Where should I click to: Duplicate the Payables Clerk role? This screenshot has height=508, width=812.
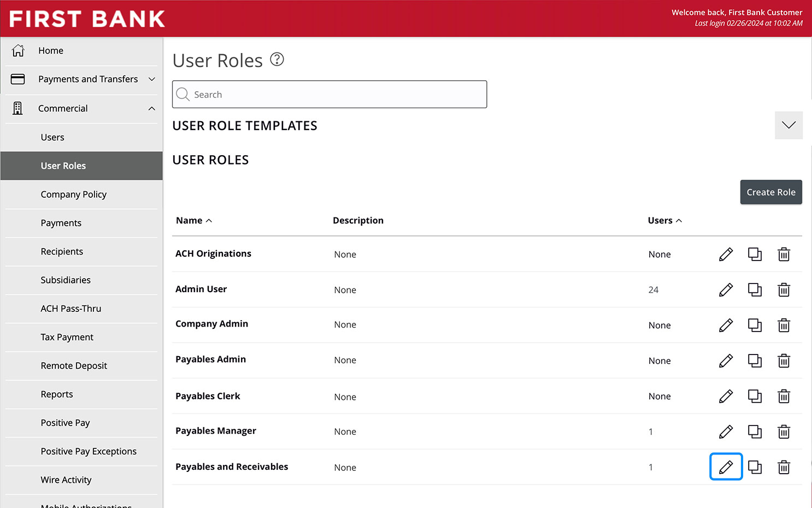click(755, 396)
